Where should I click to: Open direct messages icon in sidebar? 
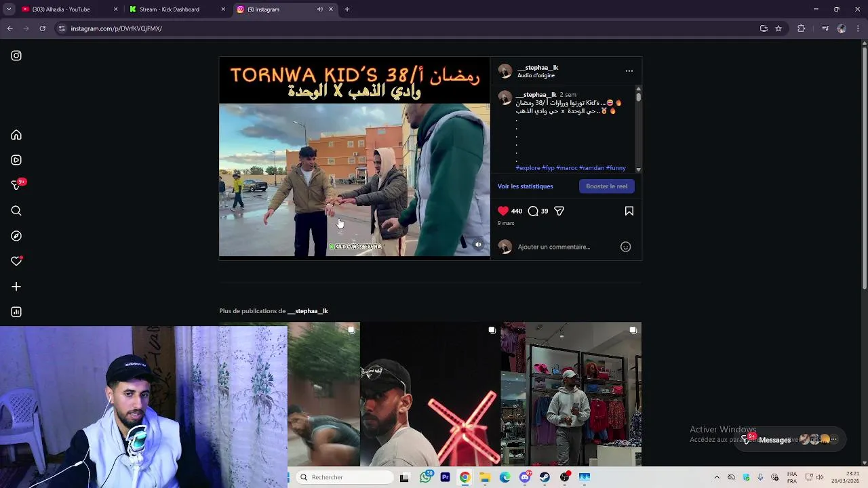[16, 185]
